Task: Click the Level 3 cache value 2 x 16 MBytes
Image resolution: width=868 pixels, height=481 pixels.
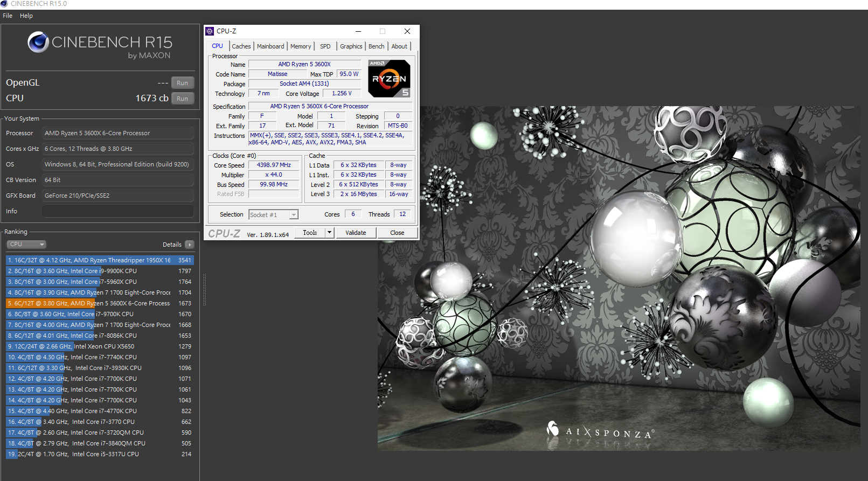Action: pos(358,194)
